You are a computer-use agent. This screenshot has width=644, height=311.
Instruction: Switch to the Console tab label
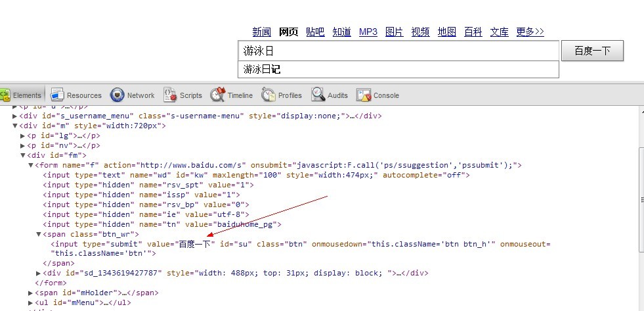(386, 95)
